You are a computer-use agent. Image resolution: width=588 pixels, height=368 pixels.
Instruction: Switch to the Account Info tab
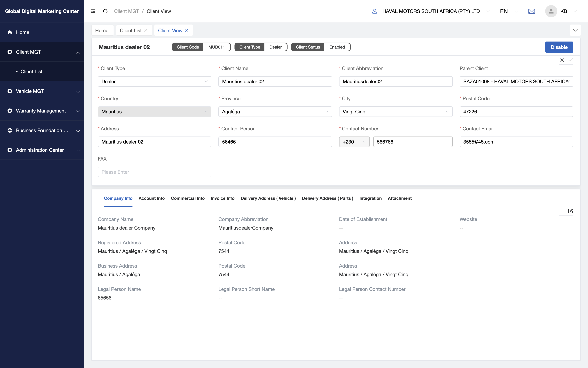pos(152,198)
